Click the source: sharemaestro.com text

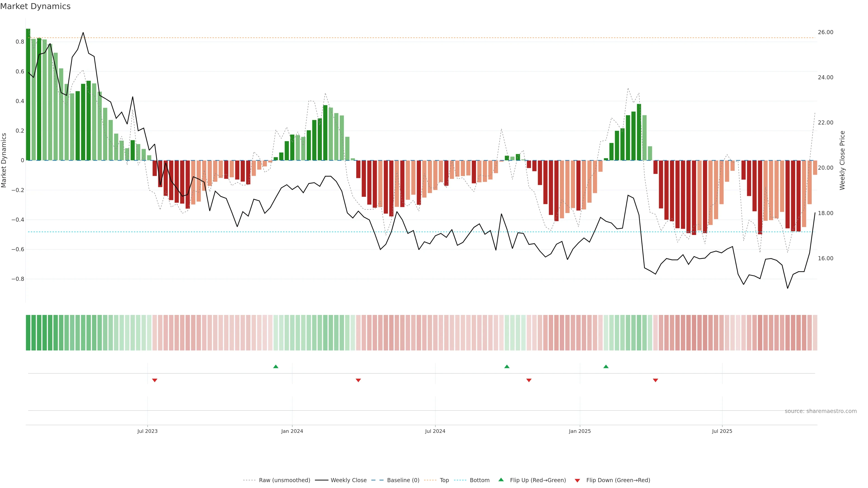(x=821, y=411)
